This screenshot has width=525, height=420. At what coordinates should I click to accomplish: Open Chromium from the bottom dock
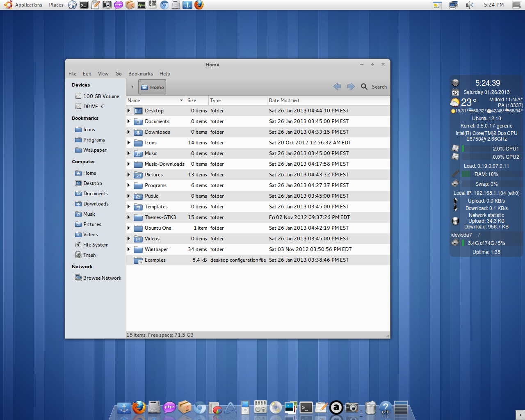click(200, 408)
